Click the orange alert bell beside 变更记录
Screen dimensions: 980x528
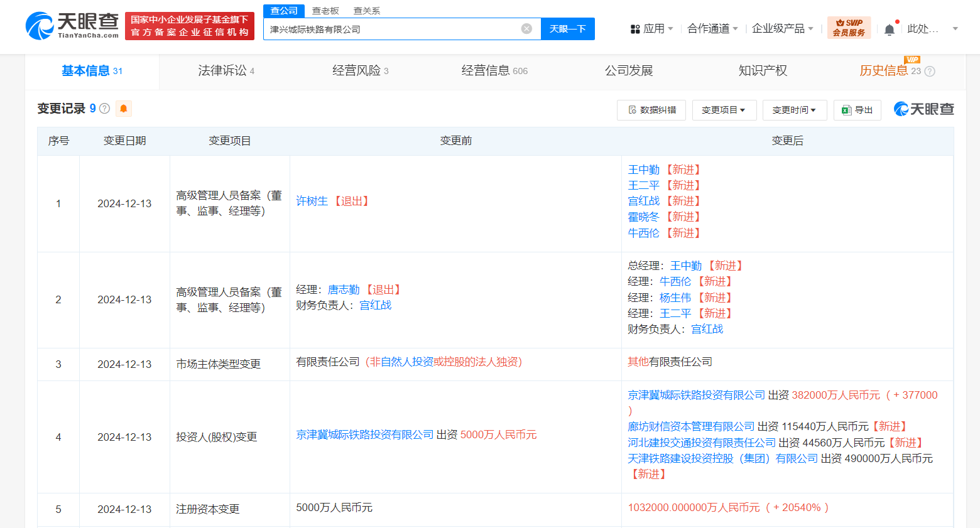(x=124, y=109)
